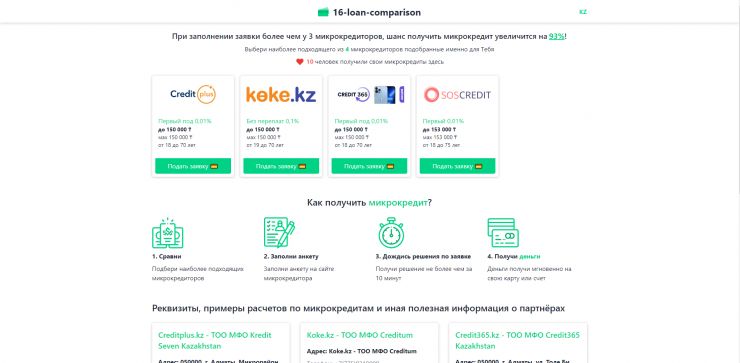Click 'до 153 000 ₸' in SOS Credit card
Screen dimensions: 740x363
point(439,129)
